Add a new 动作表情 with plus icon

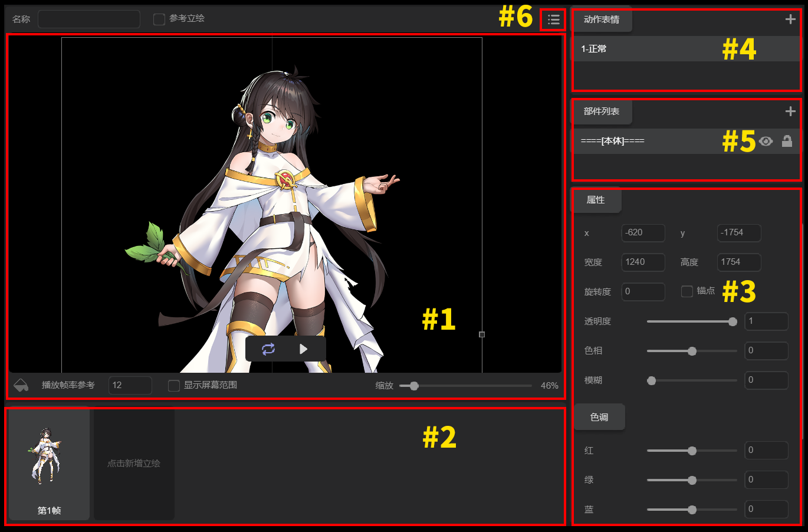tap(790, 19)
